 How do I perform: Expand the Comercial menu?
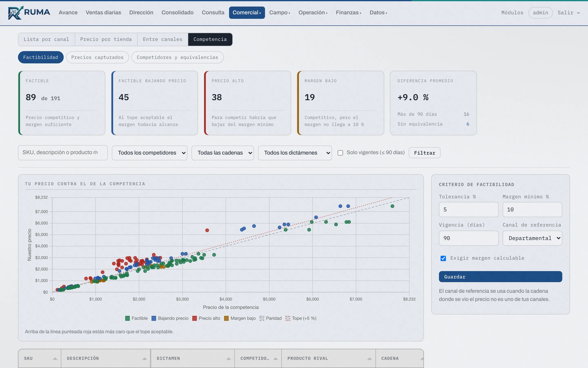[247, 13]
